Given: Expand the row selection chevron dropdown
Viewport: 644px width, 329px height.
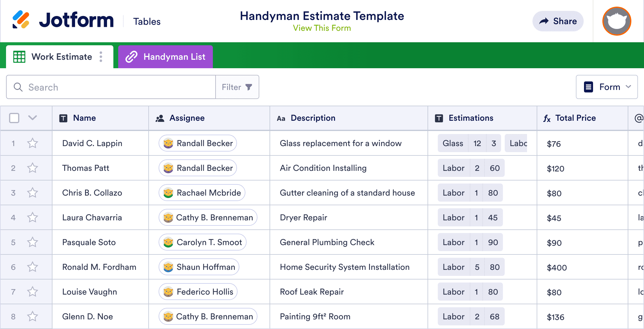Looking at the screenshot, I should (x=33, y=118).
